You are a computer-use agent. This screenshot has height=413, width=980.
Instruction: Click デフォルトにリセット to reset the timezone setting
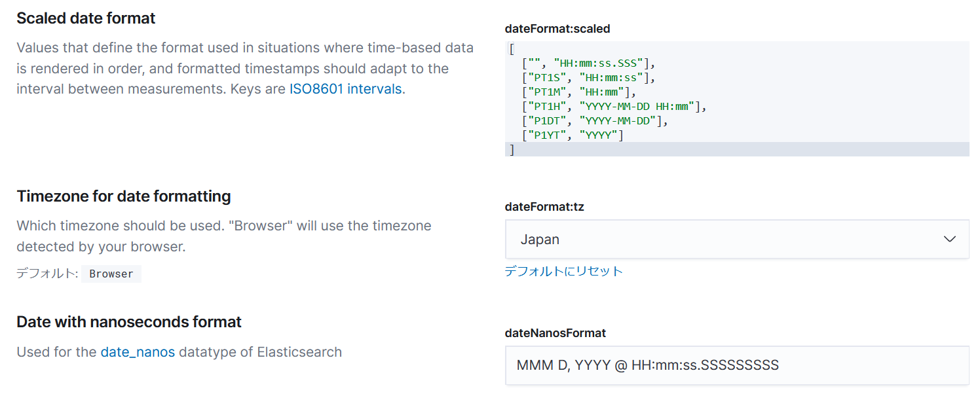563,270
